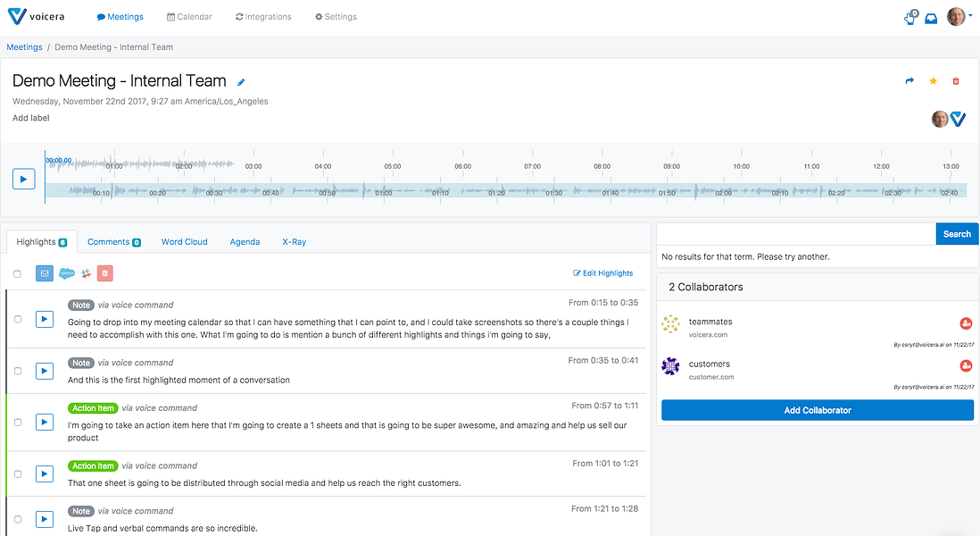Switch to the Comments tab
Image resolution: width=980 pixels, height=536 pixels.
coord(113,242)
